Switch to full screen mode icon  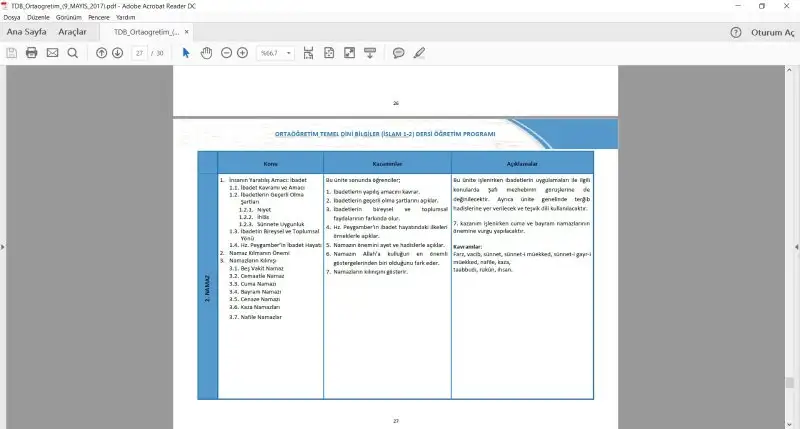(x=349, y=53)
